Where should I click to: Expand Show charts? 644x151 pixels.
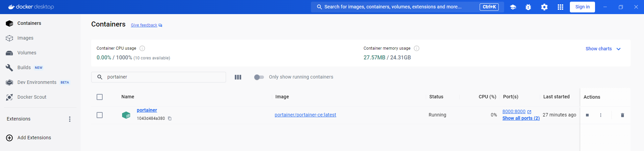pyautogui.click(x=603, y=49)
